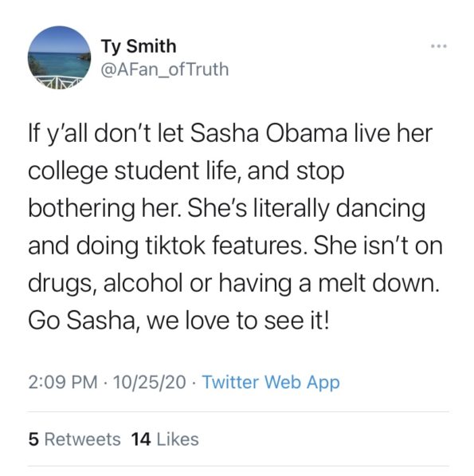Click the word "tiktok" in the tweet
Screen dimensions: 474x476
coord(175,246)
